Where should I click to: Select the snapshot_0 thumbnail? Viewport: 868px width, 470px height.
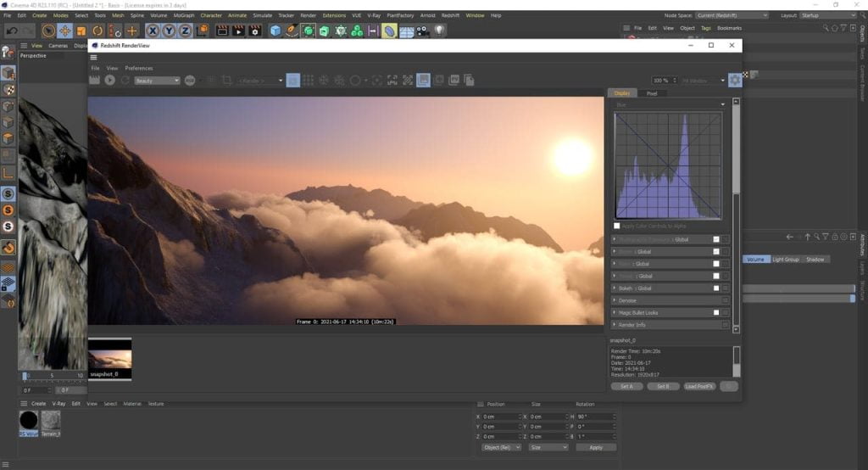110,358
